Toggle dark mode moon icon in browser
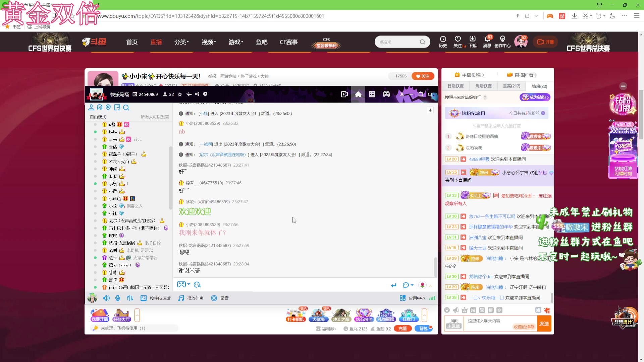The image size is (644, 362). (612, 16)
